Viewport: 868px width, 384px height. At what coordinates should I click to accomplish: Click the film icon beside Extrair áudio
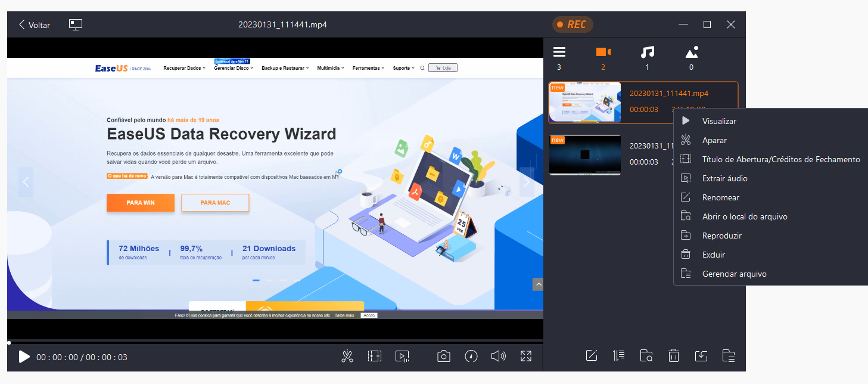pos(686,178)
